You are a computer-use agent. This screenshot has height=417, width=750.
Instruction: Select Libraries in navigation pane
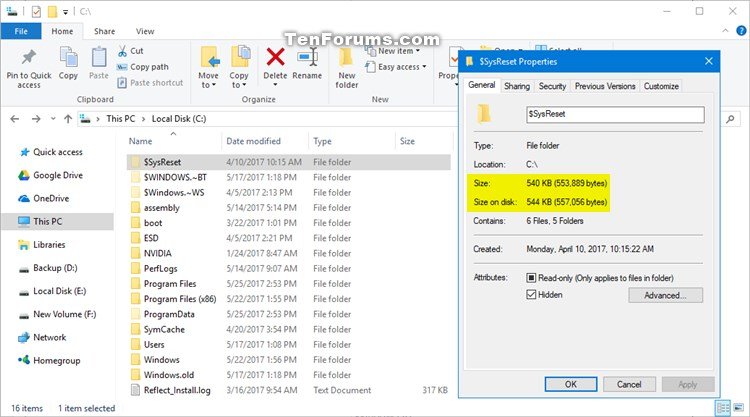pyautogui.click(x=49, y=244)
